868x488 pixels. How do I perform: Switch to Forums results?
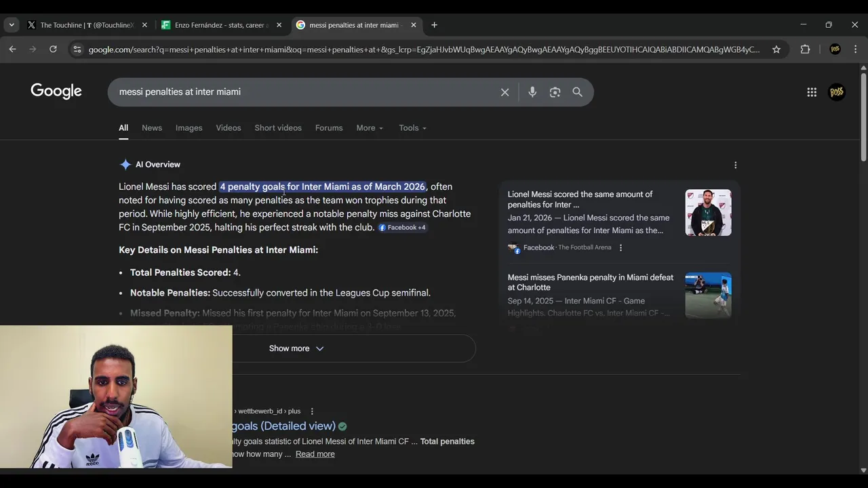pyautogui.click(x=329, y=128)
